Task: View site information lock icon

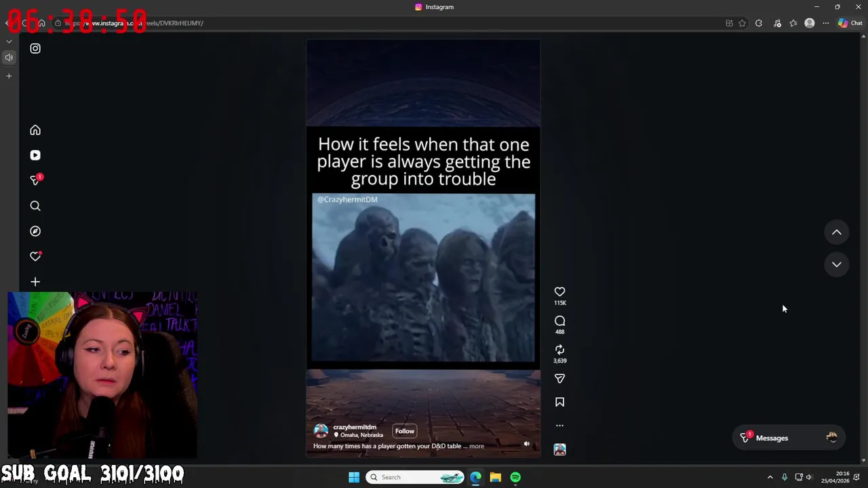Action: [x=58, y=23]
